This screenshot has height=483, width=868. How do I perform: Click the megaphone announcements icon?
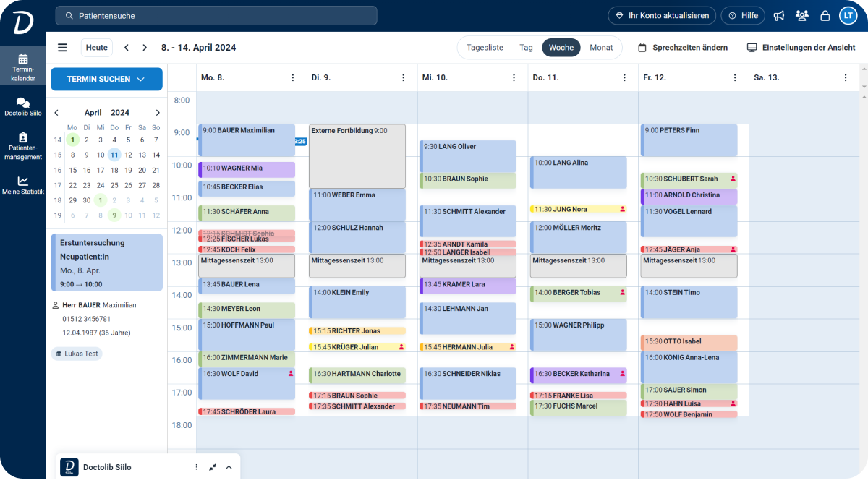pyautogui.click(x=778, y=15)
